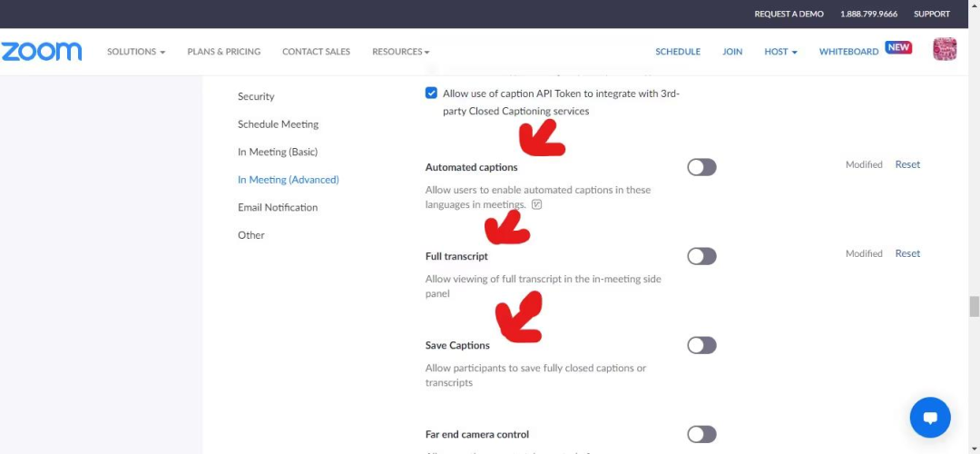The image size is (980, 454).
Task: Click the 1.888.799.9666 phone number
Action: click(868, 14)
